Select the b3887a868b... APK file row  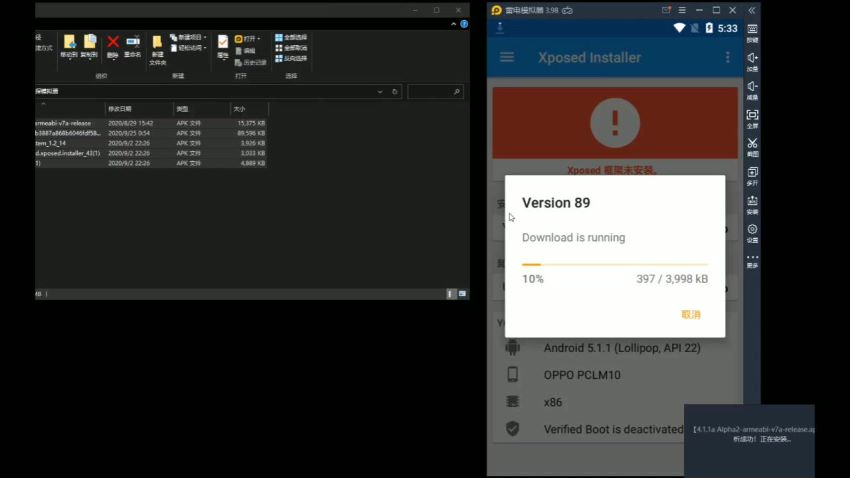point(151,133)
